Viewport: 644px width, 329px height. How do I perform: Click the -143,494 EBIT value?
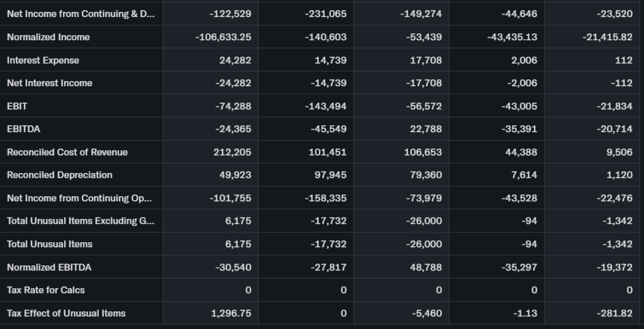(326, 106)
